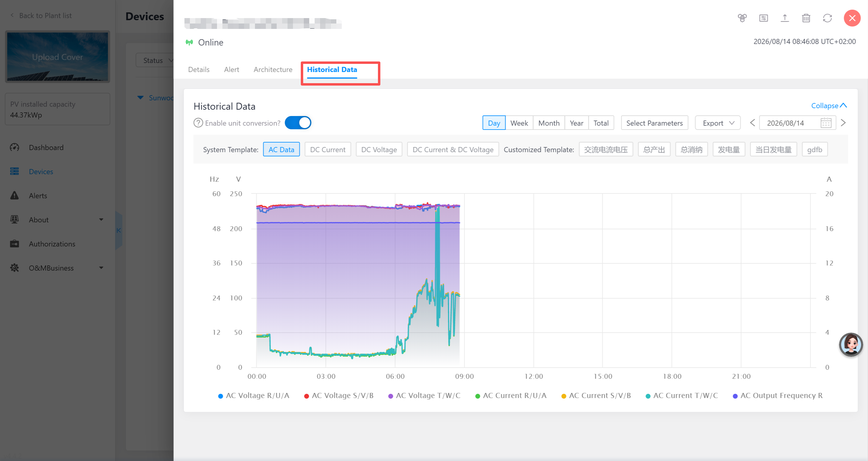Select the Year time range
868x461 pixels.
pos(577,123)
